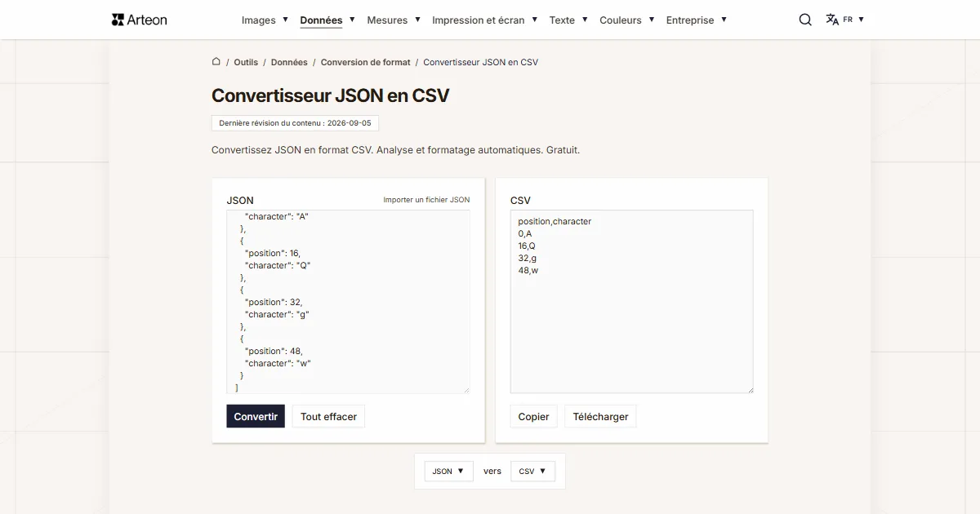Open the search magnifier icon

click(x=805, y=20)
